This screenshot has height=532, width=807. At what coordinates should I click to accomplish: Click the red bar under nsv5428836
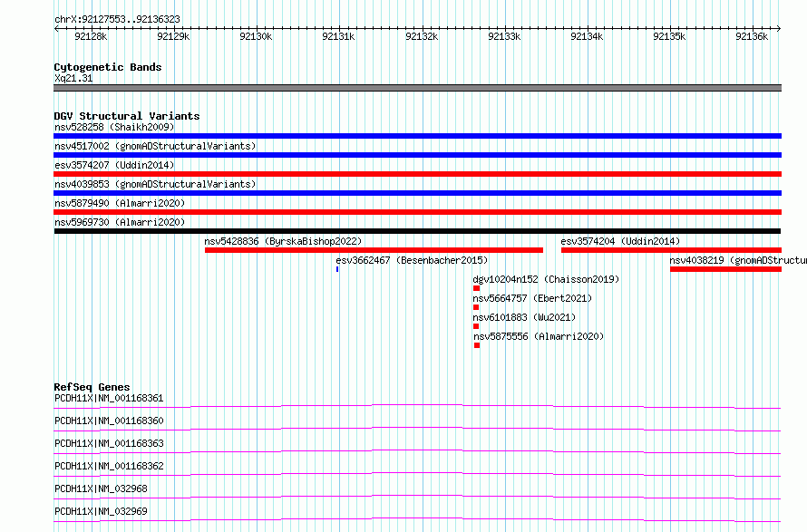coord(374,250)
